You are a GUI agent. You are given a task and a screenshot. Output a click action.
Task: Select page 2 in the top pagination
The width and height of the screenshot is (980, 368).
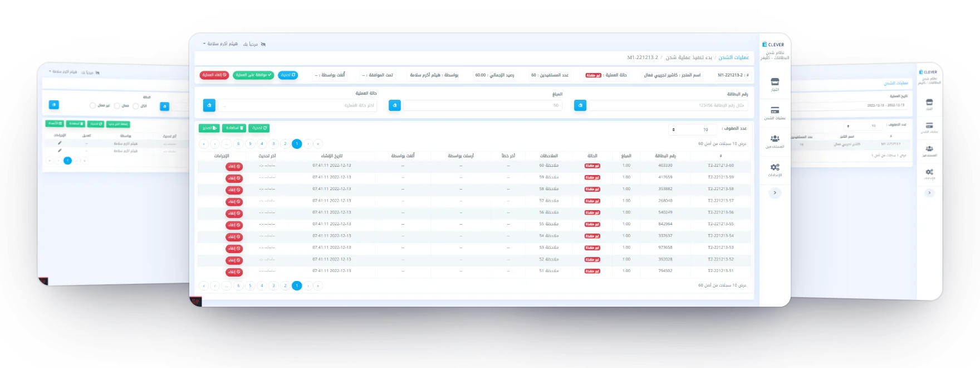pos(285,144)
